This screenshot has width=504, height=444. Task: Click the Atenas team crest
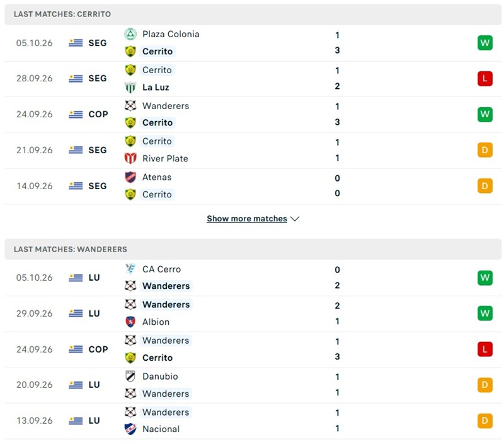click(x=130, y=177)
